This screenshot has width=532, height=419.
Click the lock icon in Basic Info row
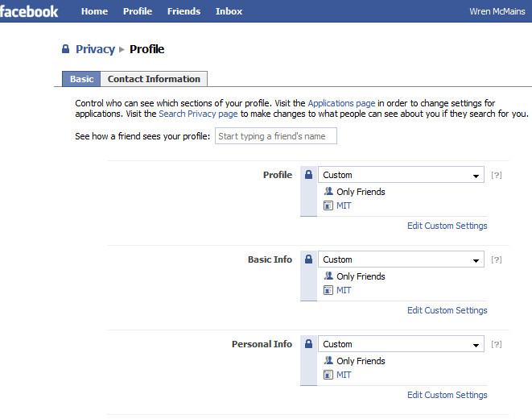pos(308,259)
